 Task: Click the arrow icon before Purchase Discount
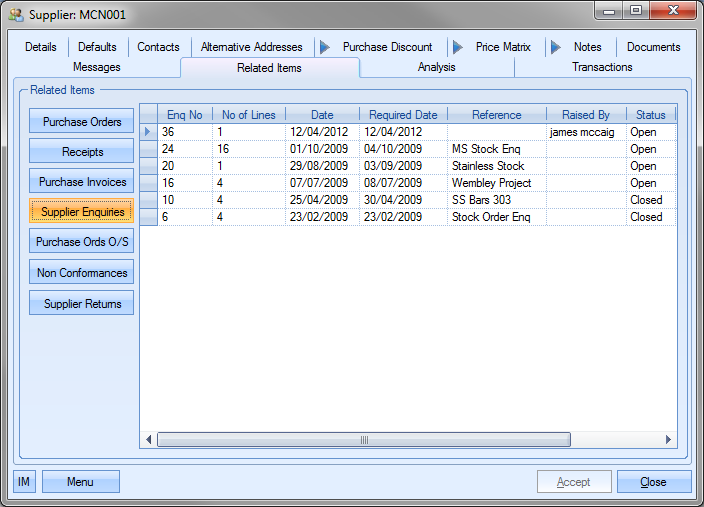click(x=324, y=47)
